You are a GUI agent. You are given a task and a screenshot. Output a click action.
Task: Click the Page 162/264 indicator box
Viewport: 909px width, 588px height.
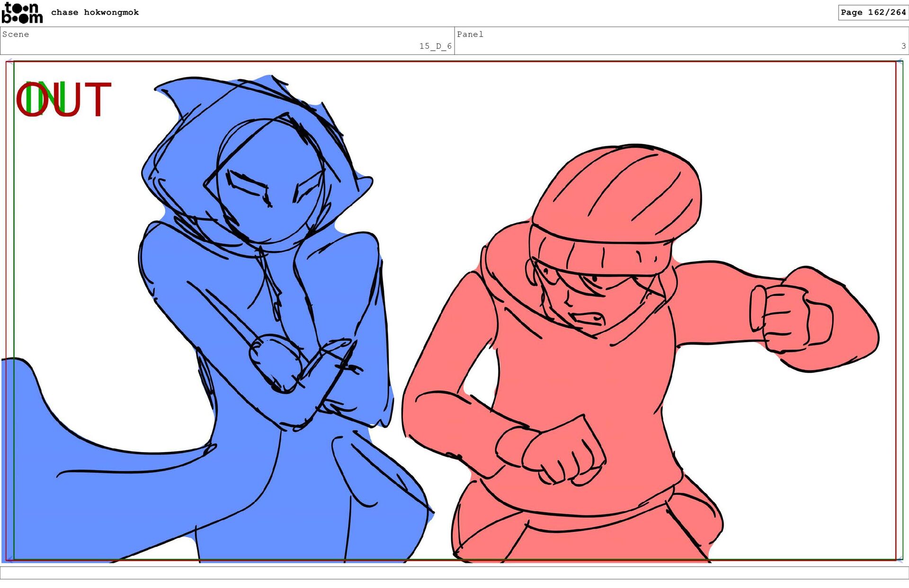coord(873,12)
